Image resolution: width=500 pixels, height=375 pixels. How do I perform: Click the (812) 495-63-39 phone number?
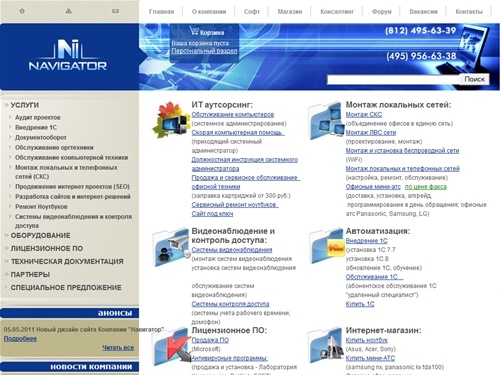(x=421, y=31)
